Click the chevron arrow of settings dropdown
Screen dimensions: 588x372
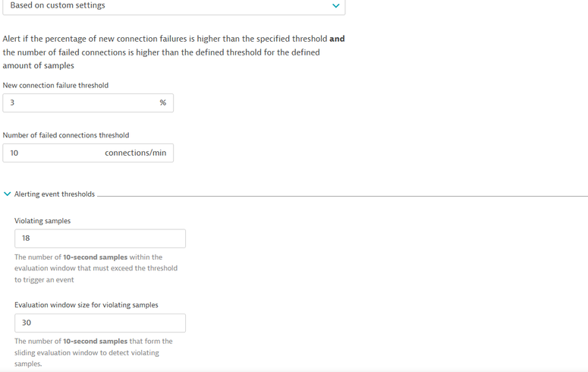click(335, 6)
